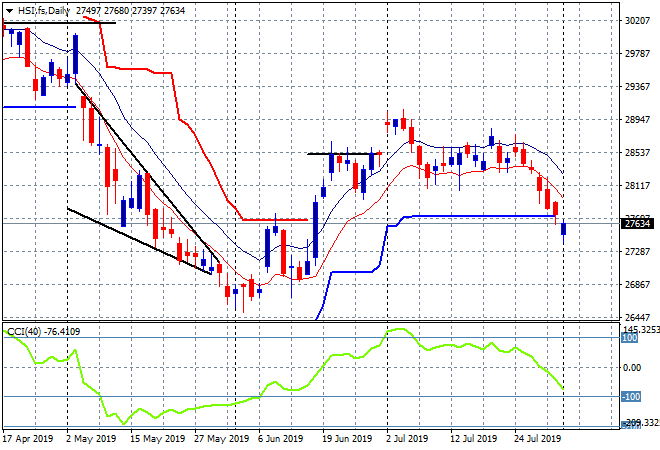
Task: Select the 28947 price axis label
Action: (637, 120)
